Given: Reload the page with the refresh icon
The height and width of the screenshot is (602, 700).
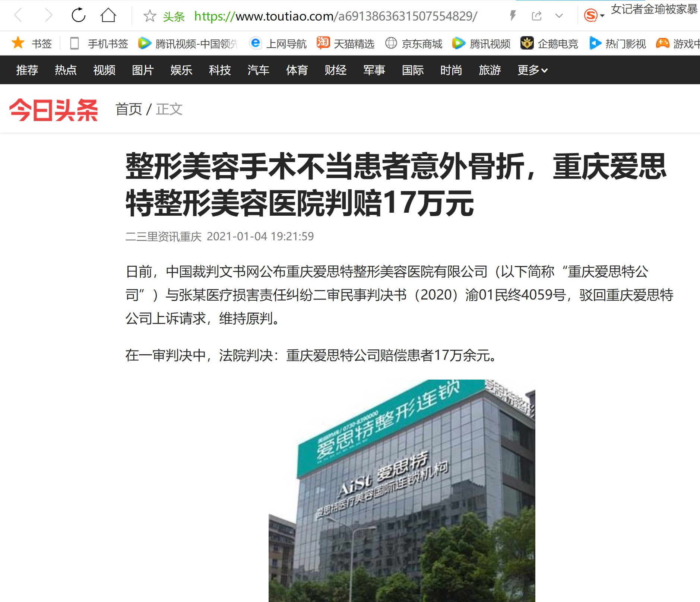Looking at the screenshot, I should 79,15.
